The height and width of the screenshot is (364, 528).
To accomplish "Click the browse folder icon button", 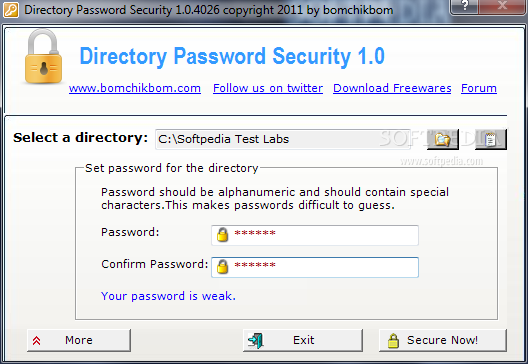I will 442,139.
